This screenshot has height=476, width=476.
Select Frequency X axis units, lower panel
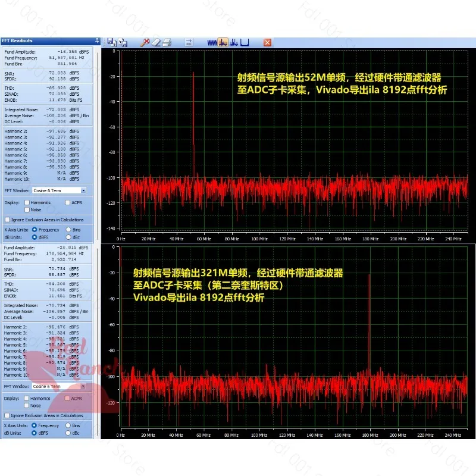click(34, 425)
